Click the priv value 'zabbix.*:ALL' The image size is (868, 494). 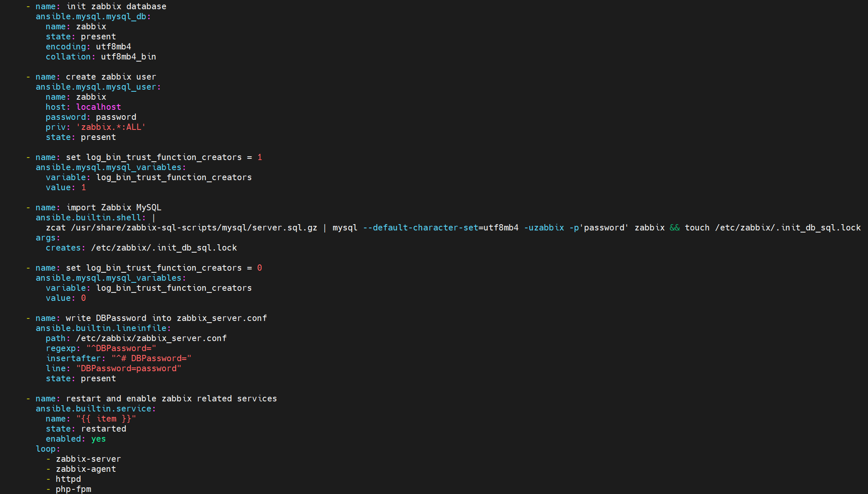[111, 127]
